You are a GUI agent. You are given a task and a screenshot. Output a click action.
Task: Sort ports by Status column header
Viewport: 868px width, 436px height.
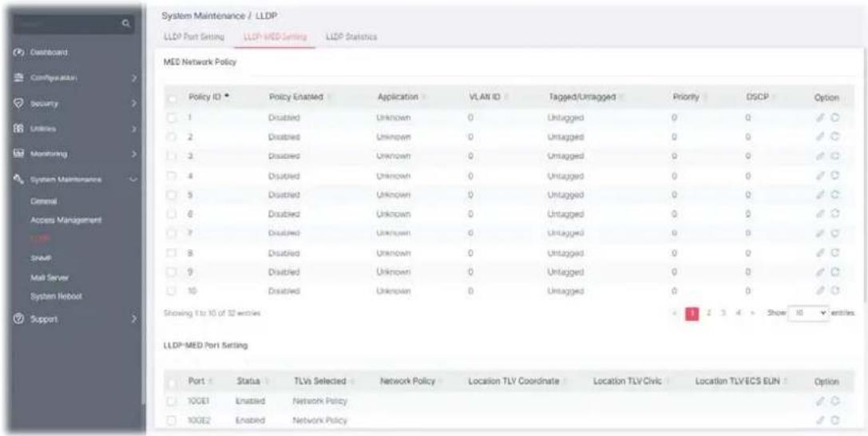coord(252,382)
